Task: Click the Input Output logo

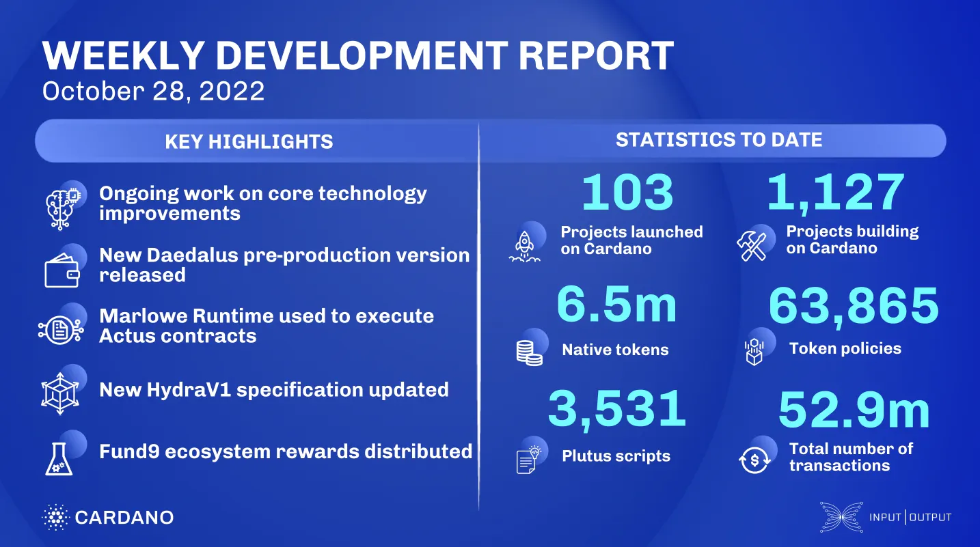Action: (x=886, y=517)
